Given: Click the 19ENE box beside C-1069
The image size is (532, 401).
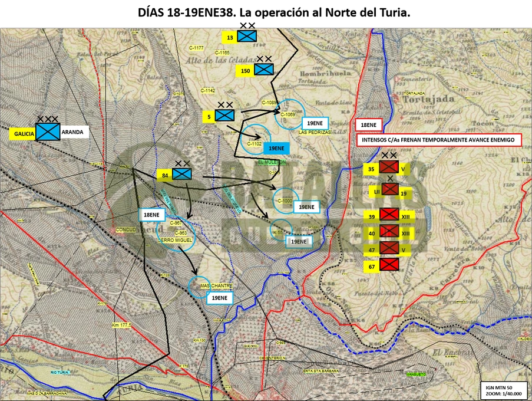Looking at the screenshot, I should [x=315, y=123].
